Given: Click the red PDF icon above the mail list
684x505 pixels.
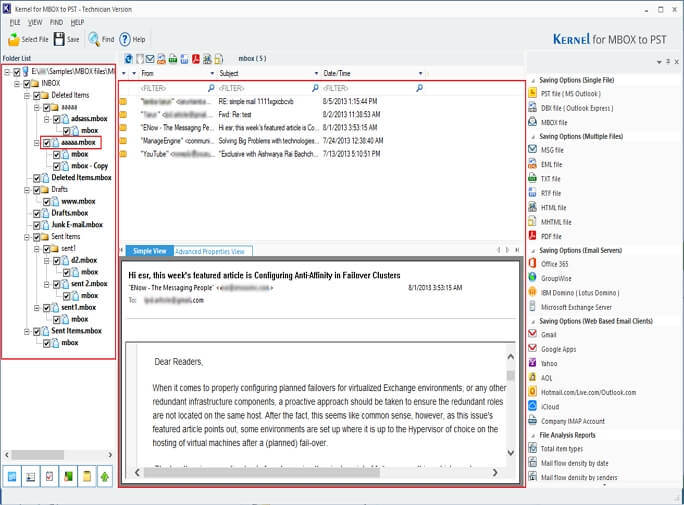Looking at the screenshot, I should [x=196, y=58].
